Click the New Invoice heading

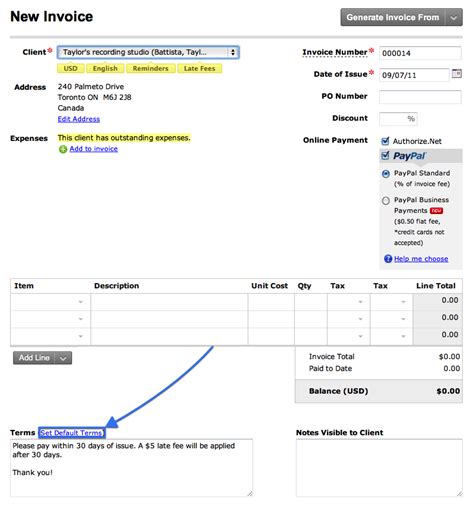(52, 17)
